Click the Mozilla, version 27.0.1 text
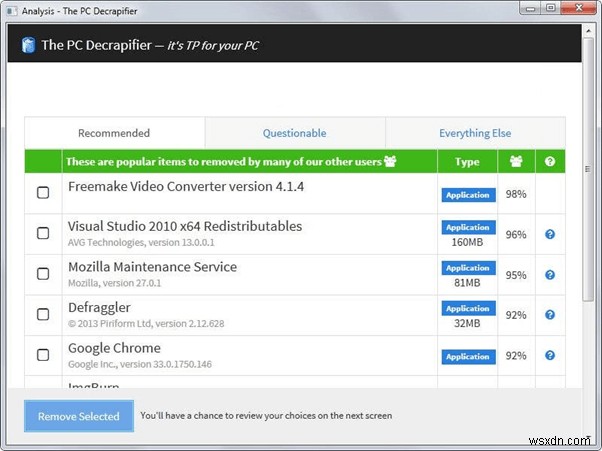 (114, 283)
